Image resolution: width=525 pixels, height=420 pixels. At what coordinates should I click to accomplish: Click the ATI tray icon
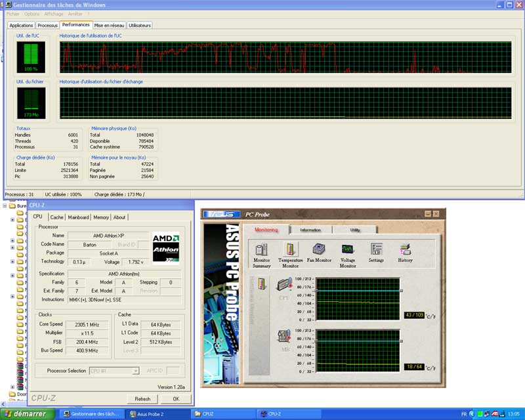pos(494,414)
